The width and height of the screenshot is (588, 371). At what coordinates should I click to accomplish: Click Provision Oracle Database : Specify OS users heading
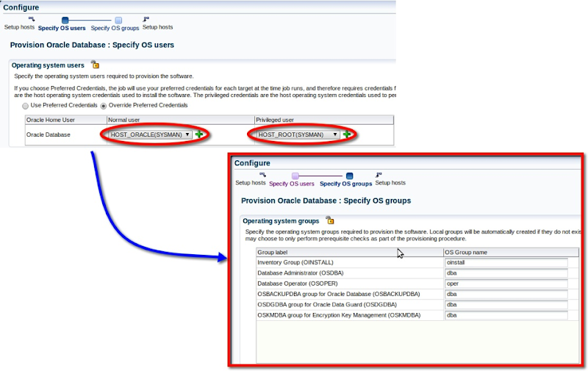tap(93, 45)
